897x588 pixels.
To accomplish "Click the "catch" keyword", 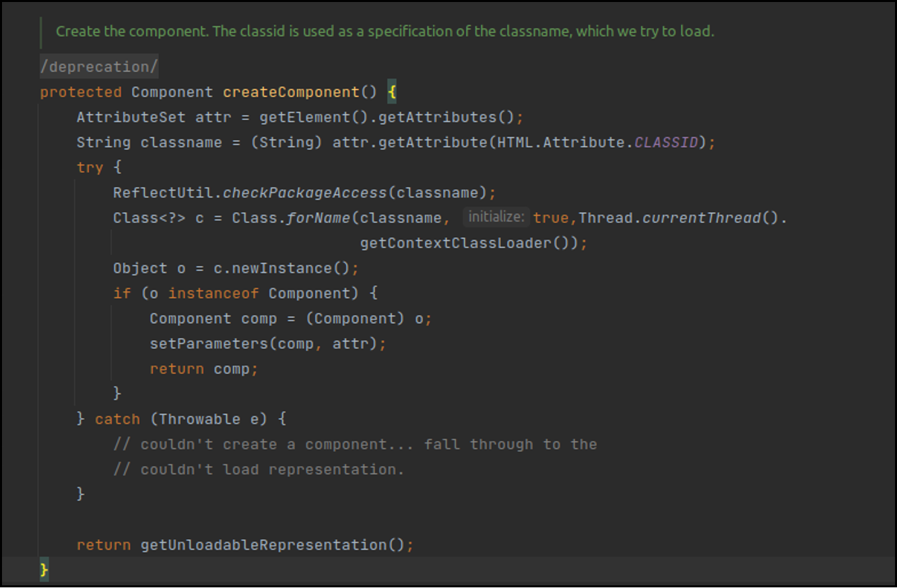I will point(117,419).
